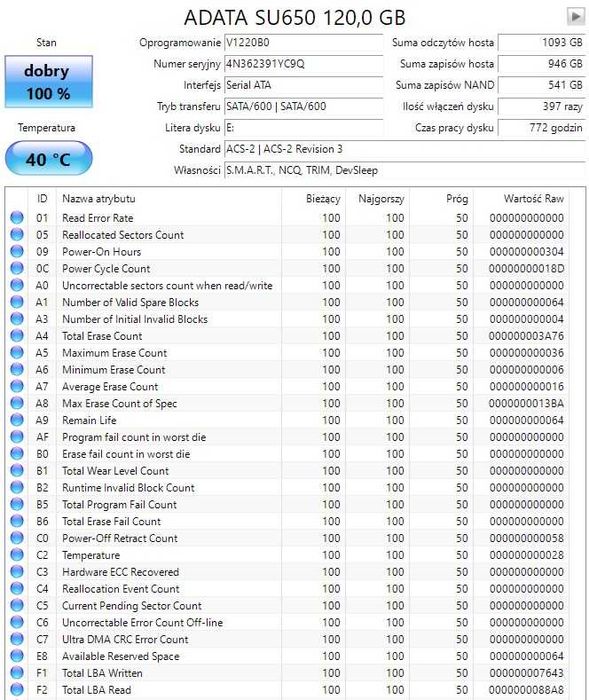Click status icon for Number of Valid Spare Blocks

point(17,302)
